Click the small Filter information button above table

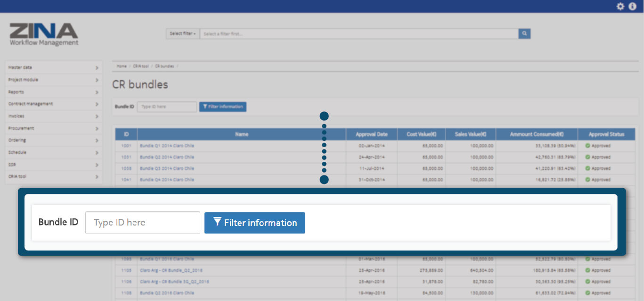222,107
